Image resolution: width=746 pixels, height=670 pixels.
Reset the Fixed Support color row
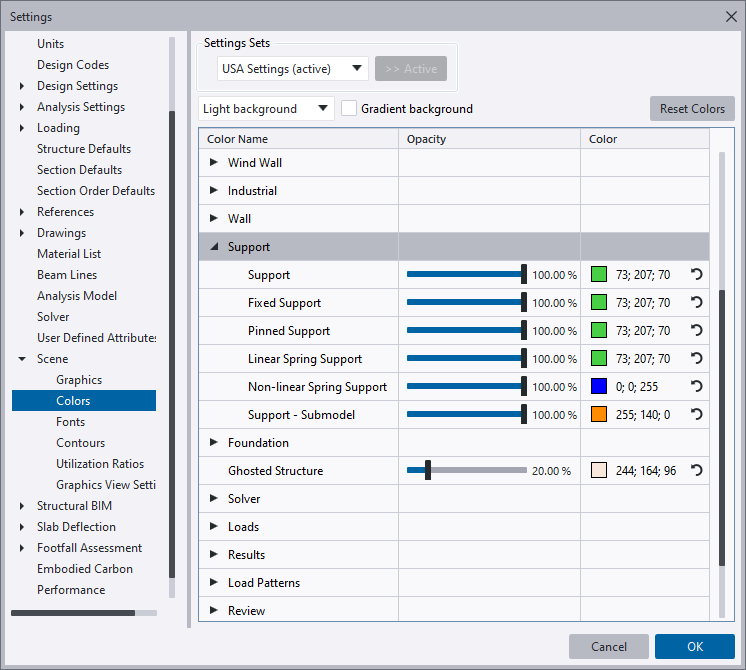(697, 302)
